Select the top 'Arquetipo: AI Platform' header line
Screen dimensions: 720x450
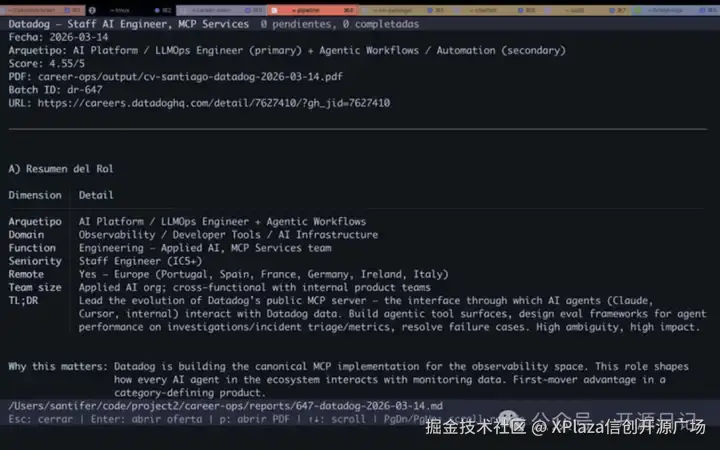(x=287, y=51)
